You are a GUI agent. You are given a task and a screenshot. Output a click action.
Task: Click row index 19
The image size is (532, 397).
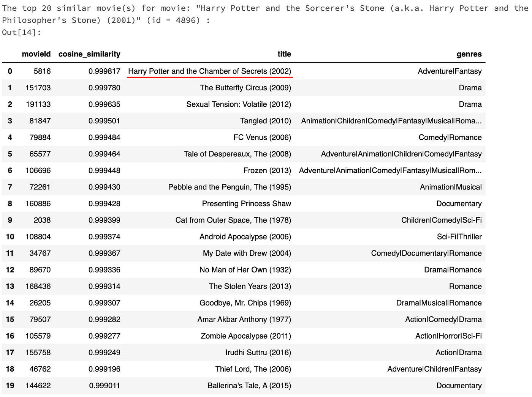tap(10, 386)
